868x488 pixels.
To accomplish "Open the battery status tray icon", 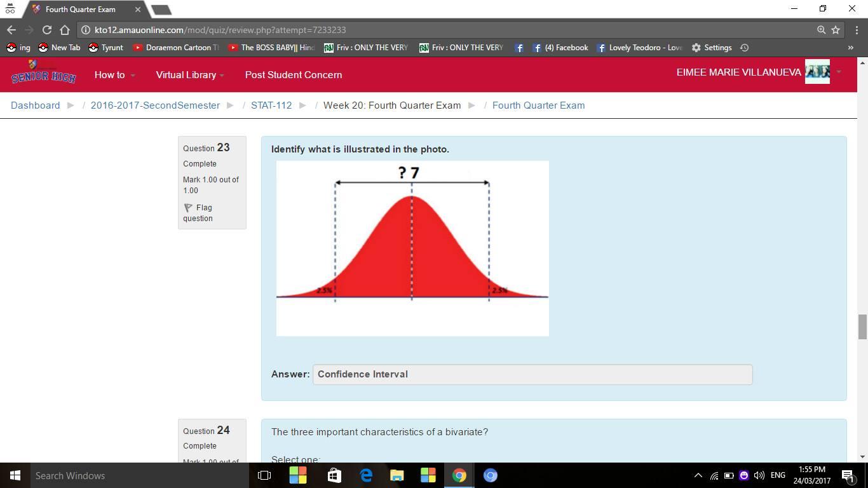I will coord(729,475).
